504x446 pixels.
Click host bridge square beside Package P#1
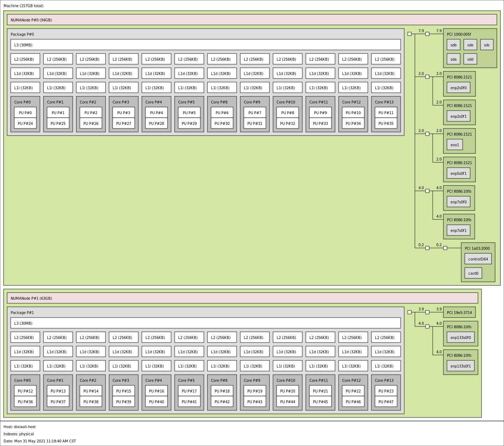[x=410, y=312]
